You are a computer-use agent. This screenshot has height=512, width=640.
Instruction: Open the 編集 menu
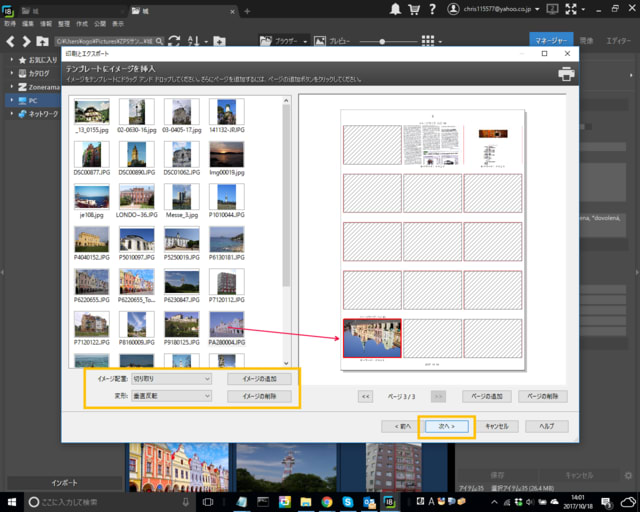pos(28,21)
